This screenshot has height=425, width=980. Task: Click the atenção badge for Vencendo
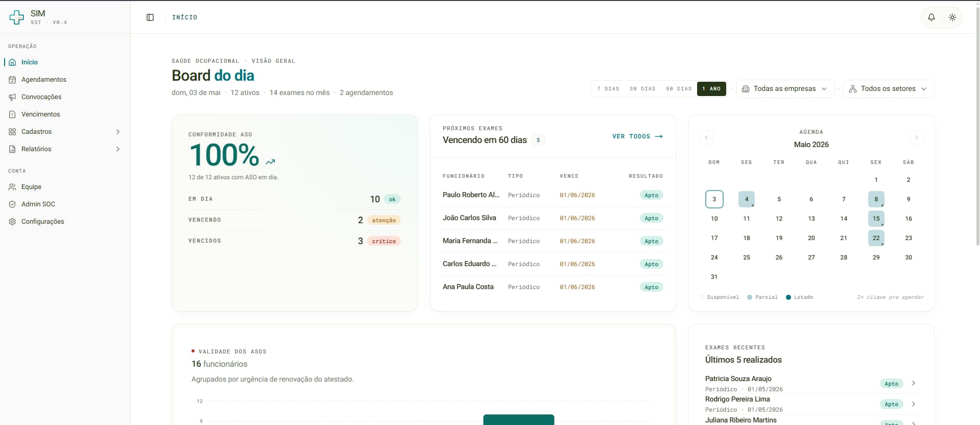coord(384,220)
